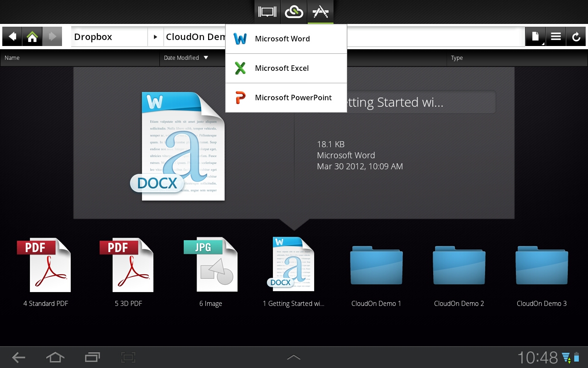Choose Microsoft PowerPoint from the apps menu
The width and height of the screenshot is (588, 368).
[286, 98]
